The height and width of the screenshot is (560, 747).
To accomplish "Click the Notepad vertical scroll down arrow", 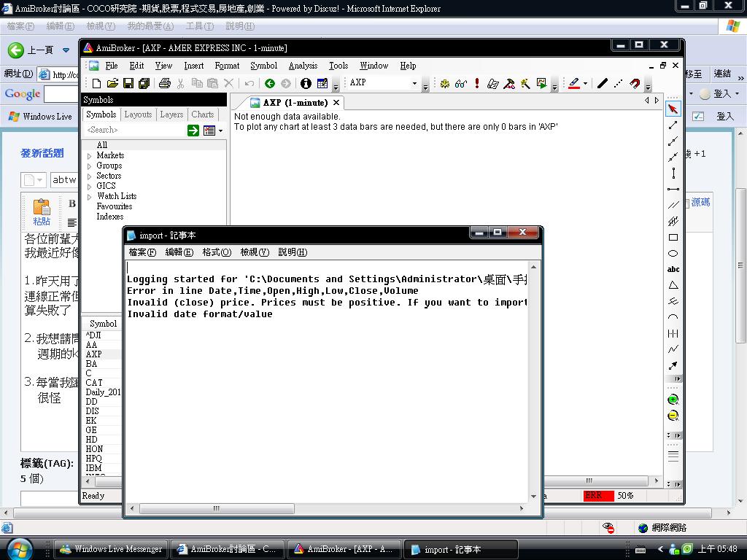I will (x=533, y=497).
